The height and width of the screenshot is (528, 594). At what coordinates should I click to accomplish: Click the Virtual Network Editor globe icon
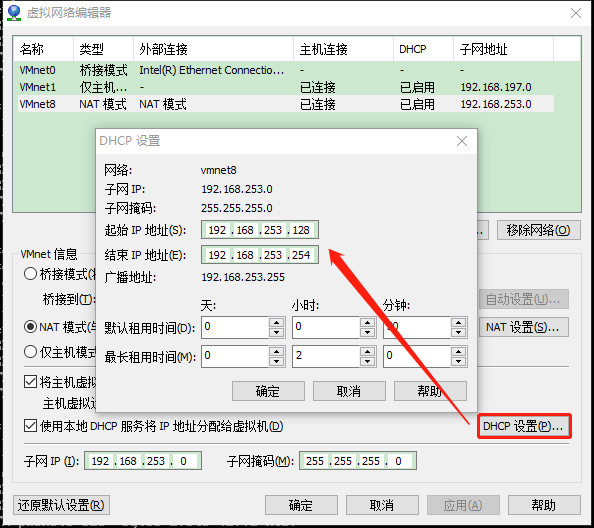(14, 13)
